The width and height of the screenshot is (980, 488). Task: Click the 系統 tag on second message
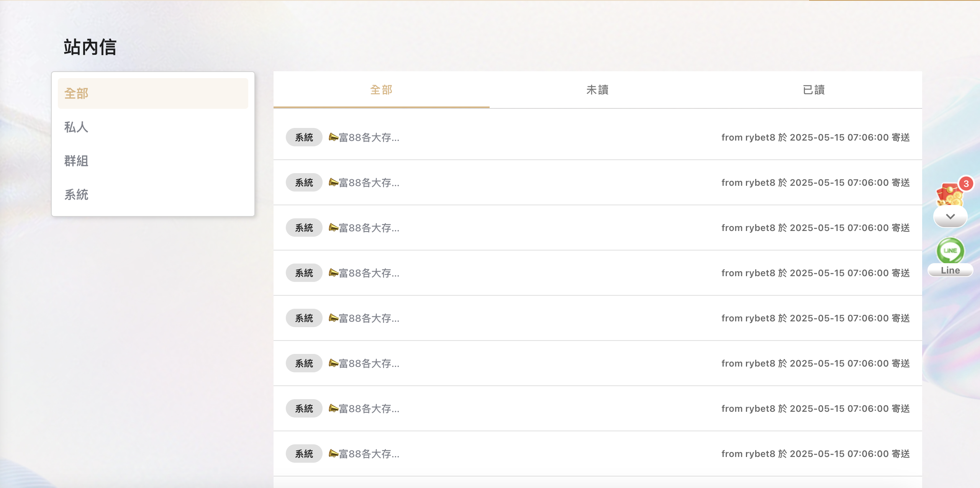pos(304,182)
